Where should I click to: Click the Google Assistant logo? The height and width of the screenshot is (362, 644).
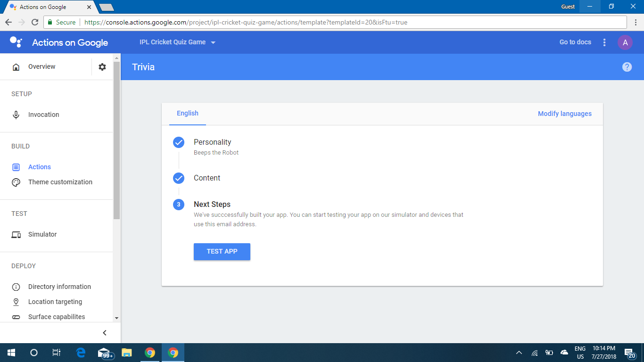point(16,42)
